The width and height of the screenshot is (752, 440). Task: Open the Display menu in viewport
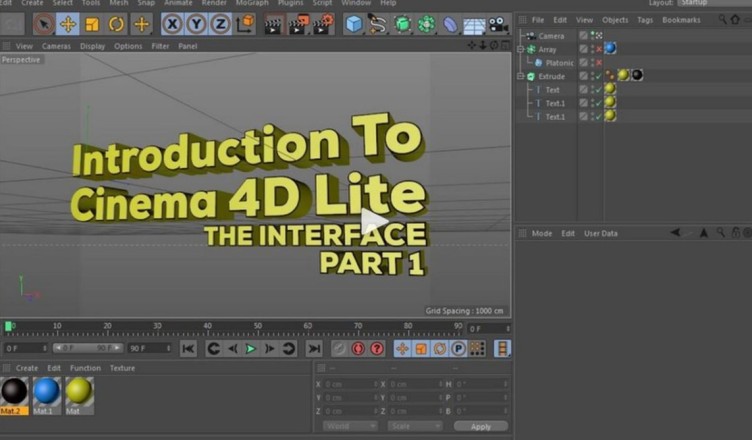(x=92, y=46)
